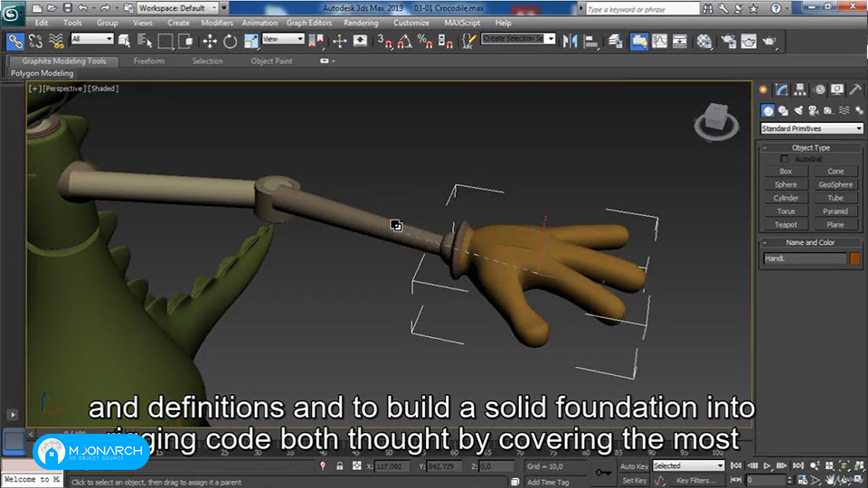Select Lights category in Create panel
Screen dimensions: 868x488
tap(798, 110)
